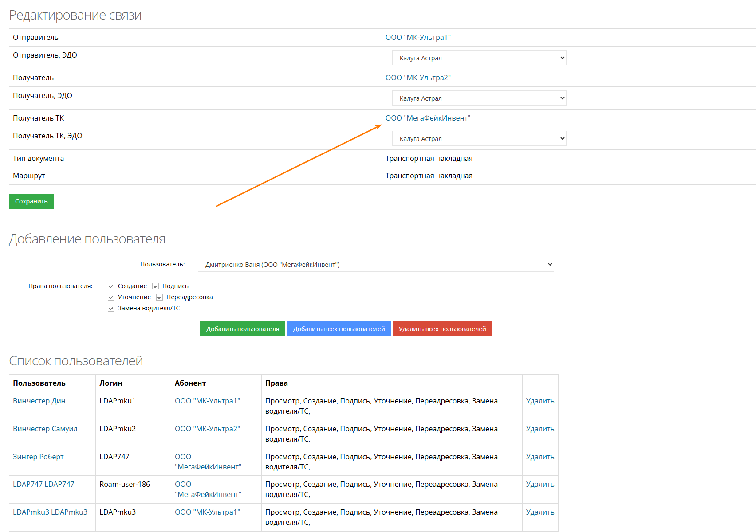Screen dimensions: 756x532
Task: Disable the Уточнение permission checkbox
Action: (111, 297)
